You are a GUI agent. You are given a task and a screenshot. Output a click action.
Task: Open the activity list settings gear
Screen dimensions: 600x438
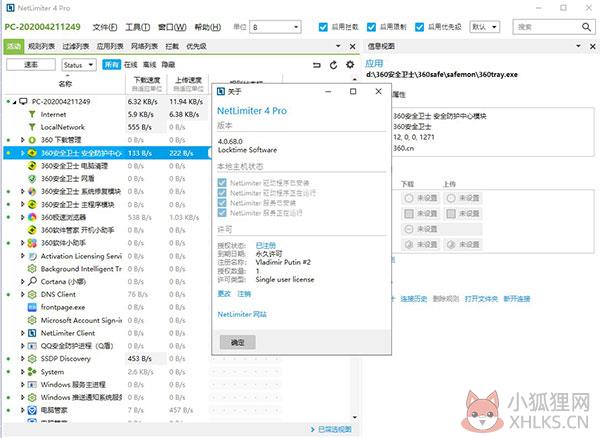pos(350,65)
